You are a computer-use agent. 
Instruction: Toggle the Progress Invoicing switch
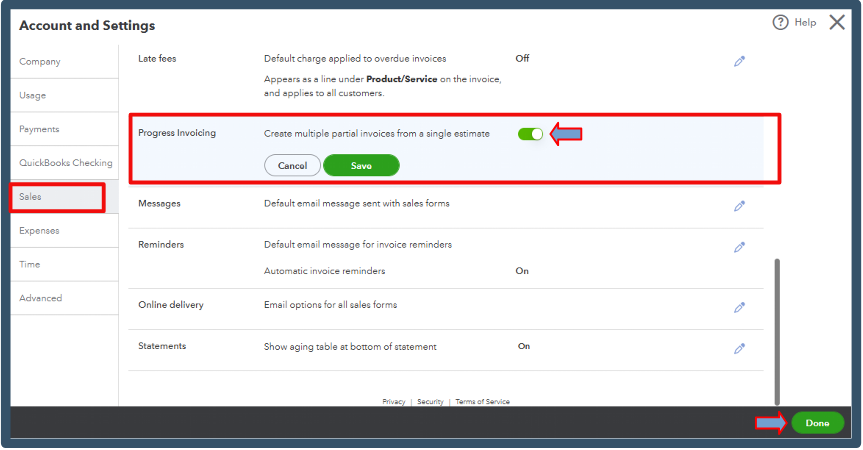(x=530, y=134)
